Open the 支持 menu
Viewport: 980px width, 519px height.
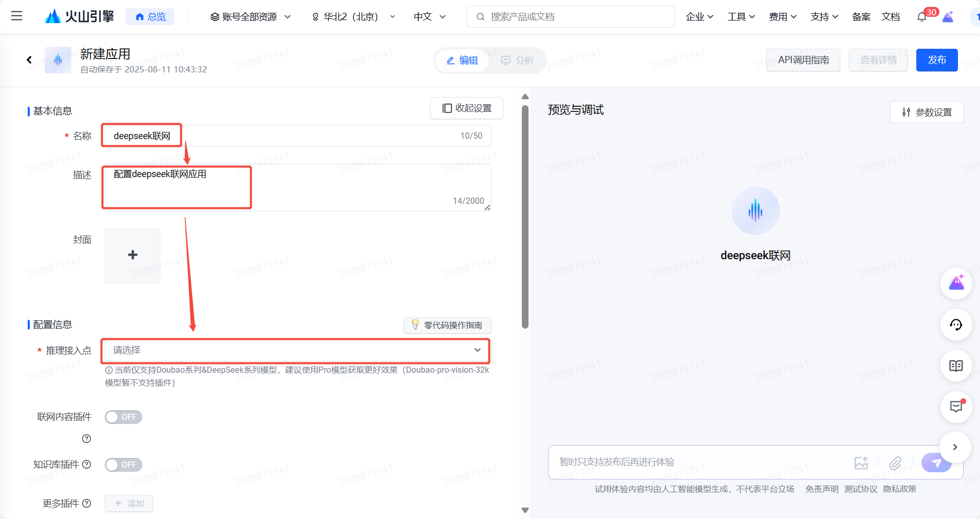coord(824,17)
